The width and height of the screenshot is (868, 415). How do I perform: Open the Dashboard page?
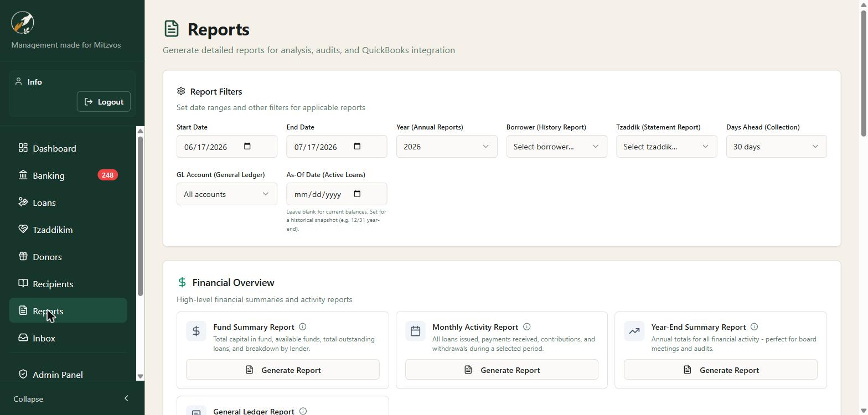point(68,148)
